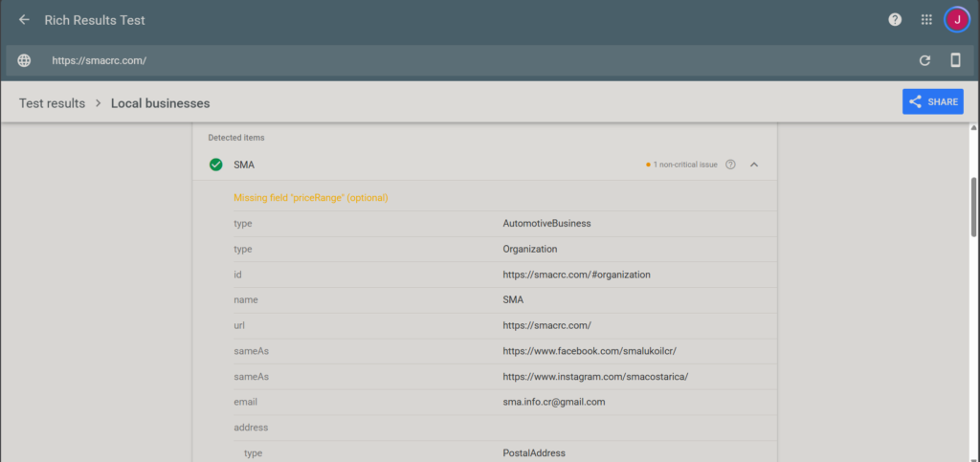The height and width of the screenshot is (462, 980).
Task: Open the help question mark icon
Action: click(895, 20)
